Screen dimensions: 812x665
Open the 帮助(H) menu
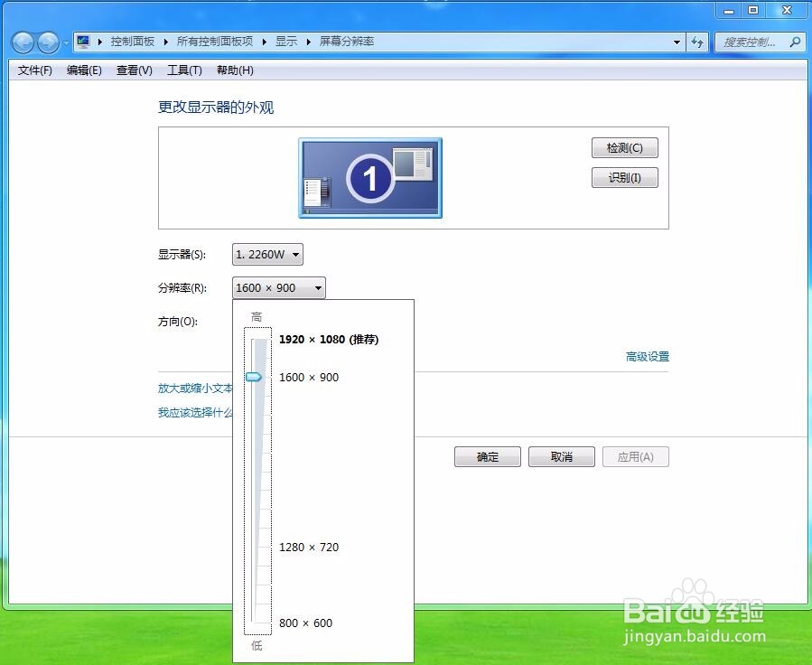[x=235, y=70]
